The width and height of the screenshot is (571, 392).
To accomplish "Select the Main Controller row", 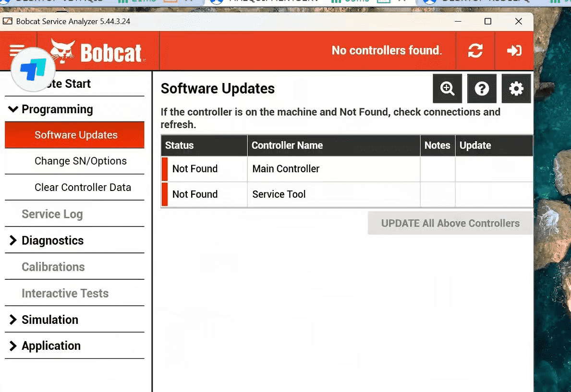I will (347, 169).
